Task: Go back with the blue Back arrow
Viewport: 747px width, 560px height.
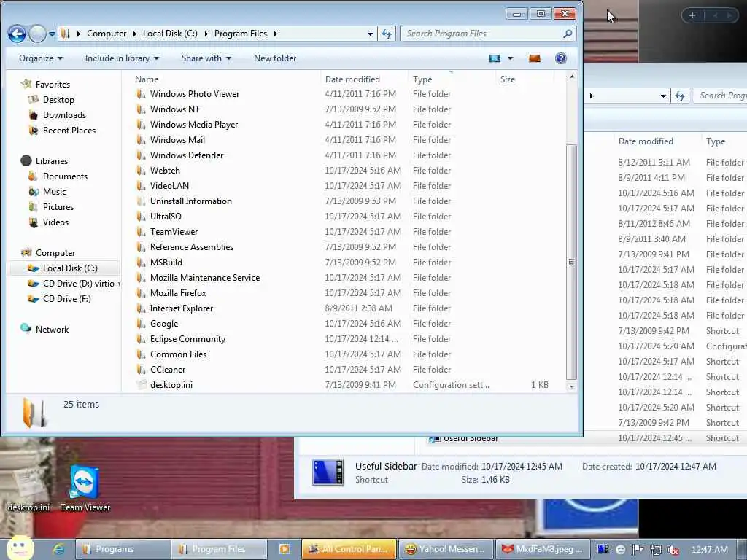Action: [x=18, y=34]
